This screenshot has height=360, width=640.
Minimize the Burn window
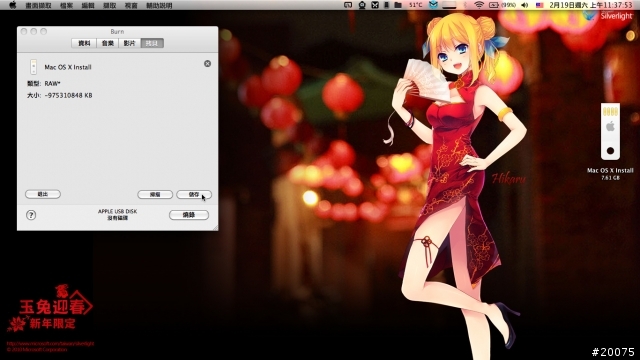[x=33, y=31]
